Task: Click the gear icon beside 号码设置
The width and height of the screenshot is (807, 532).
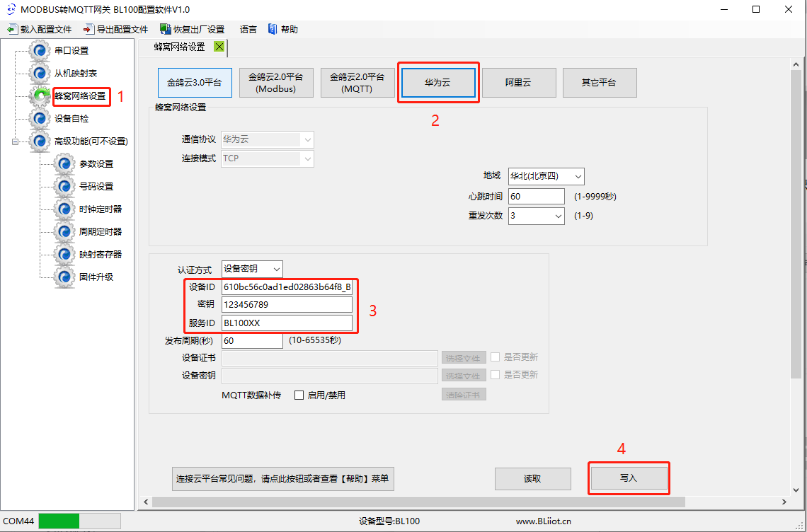Action: 64,186
